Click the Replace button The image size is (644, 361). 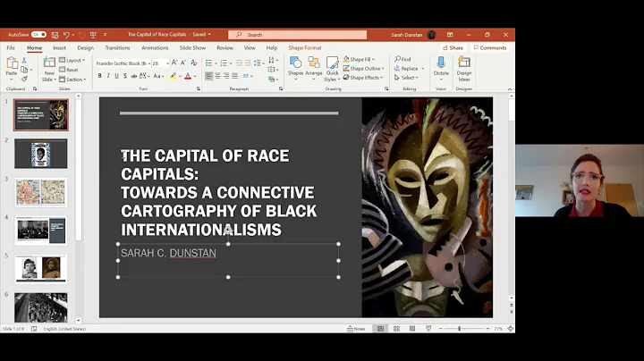(409, 69)
